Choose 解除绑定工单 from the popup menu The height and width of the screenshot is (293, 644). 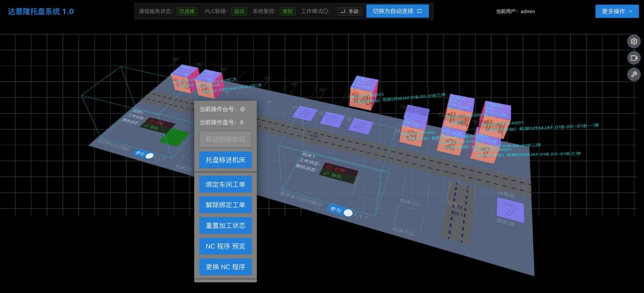pyautogui.click(x=225, y=205)
